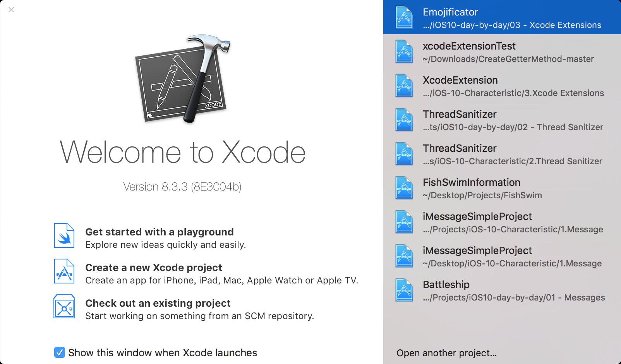The image size is (621, 364).
Task: Uncheck Show this window when Xcode launches
Action: pos(60,352)
